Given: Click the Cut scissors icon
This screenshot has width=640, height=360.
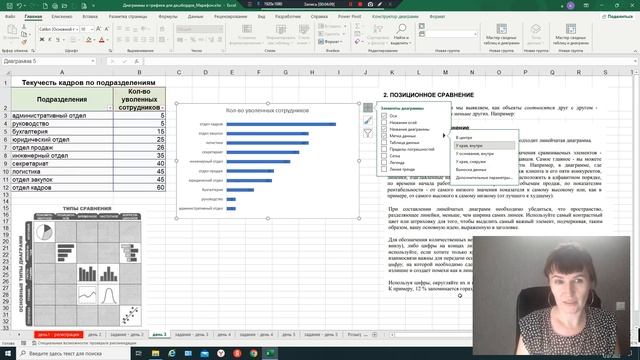Looking at the screenshot, I should click(24, 27).
